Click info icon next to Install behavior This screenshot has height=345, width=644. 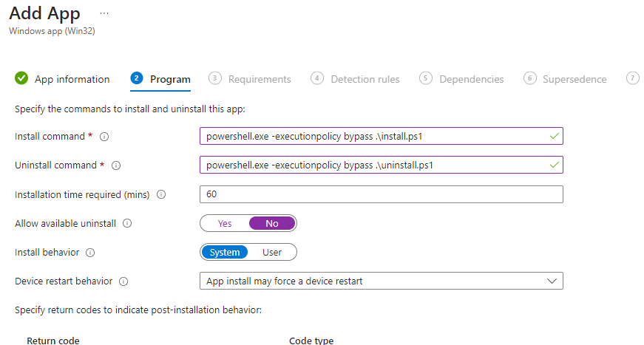coord(90,253)
